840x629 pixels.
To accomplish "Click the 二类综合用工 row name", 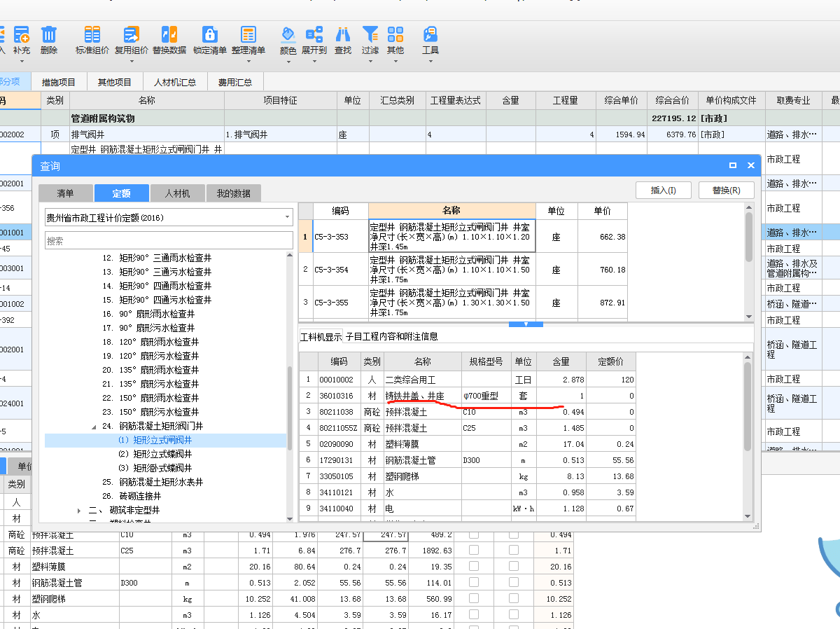I will coord(422,379).
